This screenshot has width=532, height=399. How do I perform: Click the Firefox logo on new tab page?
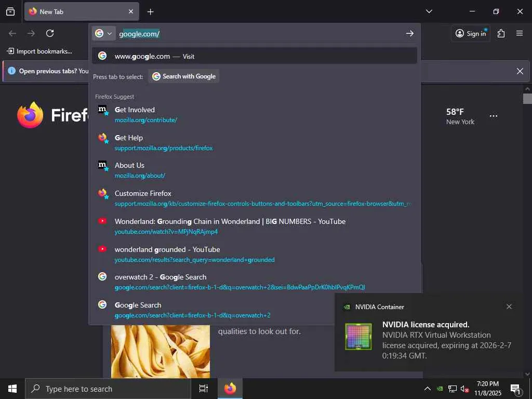(x=30, y=115)
